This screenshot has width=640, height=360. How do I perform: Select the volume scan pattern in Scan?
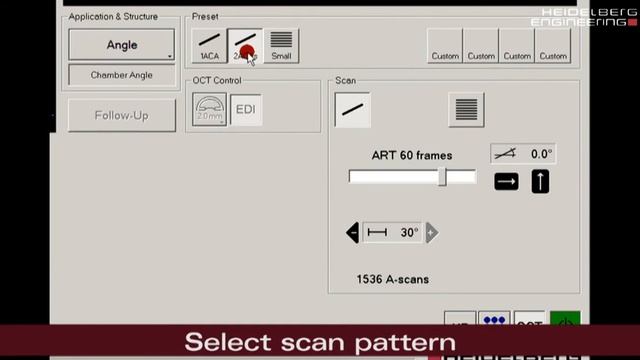tap(466, 110)
